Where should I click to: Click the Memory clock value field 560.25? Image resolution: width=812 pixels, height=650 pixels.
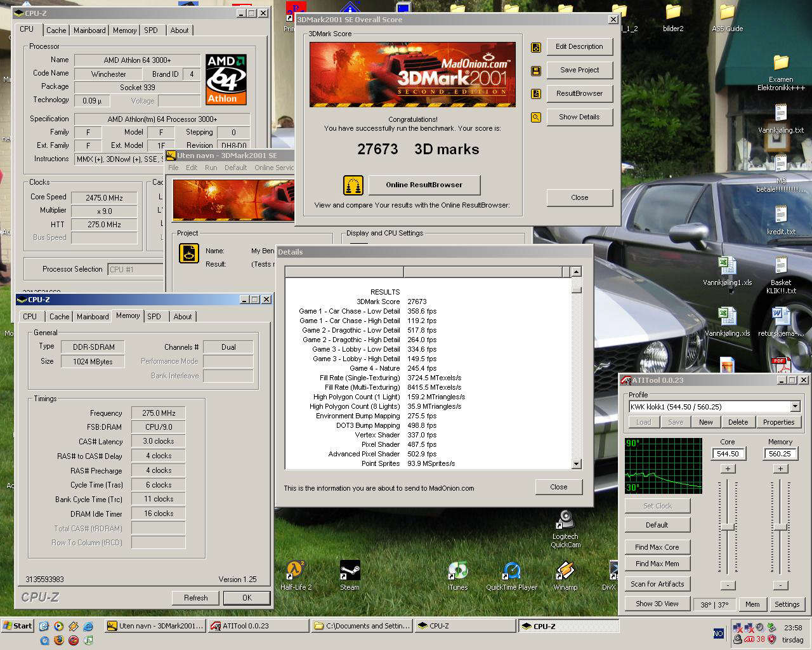780,454
